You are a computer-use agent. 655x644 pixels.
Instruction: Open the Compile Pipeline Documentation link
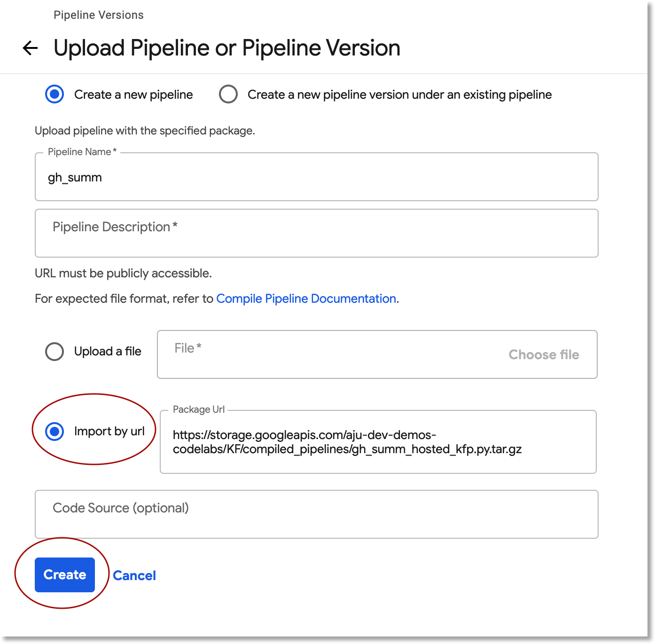(306, 299)
